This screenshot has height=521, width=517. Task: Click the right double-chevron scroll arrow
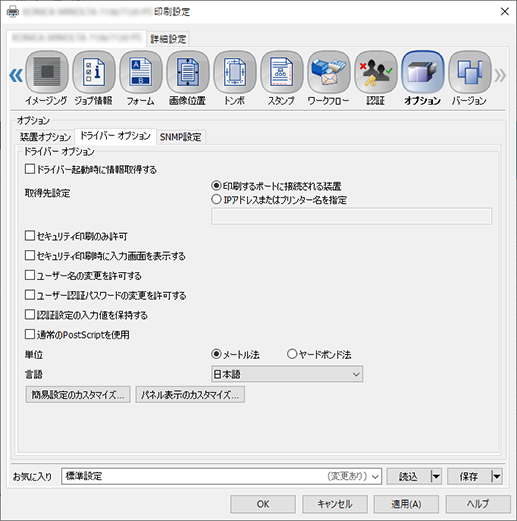(500, 75)
